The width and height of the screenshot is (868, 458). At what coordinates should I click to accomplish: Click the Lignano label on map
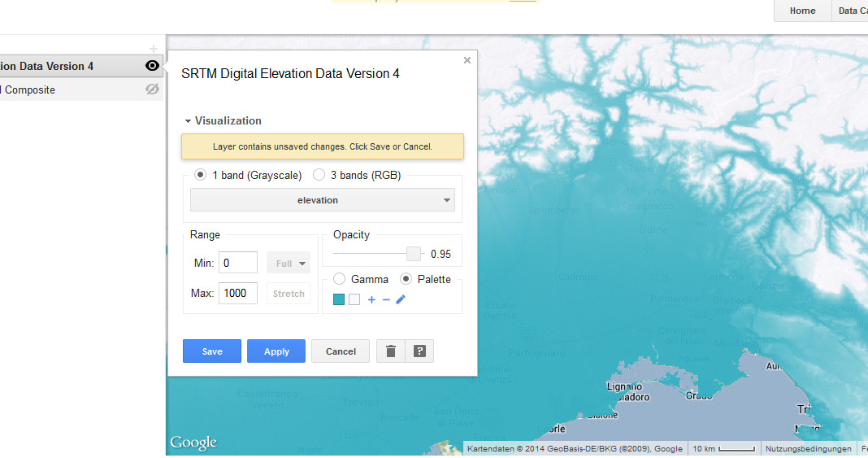(x=624, y=386)
